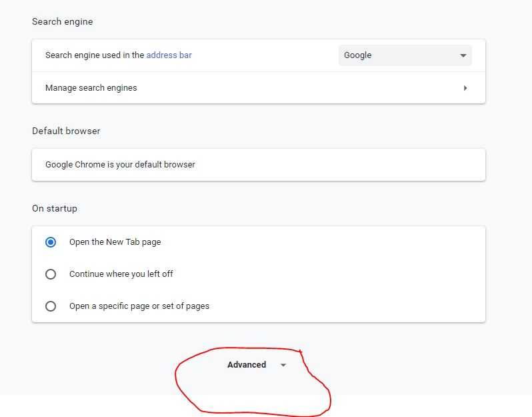Follow the "address bar" link
The width and height of the screenshot is (532, 417).
pos(169,55)
